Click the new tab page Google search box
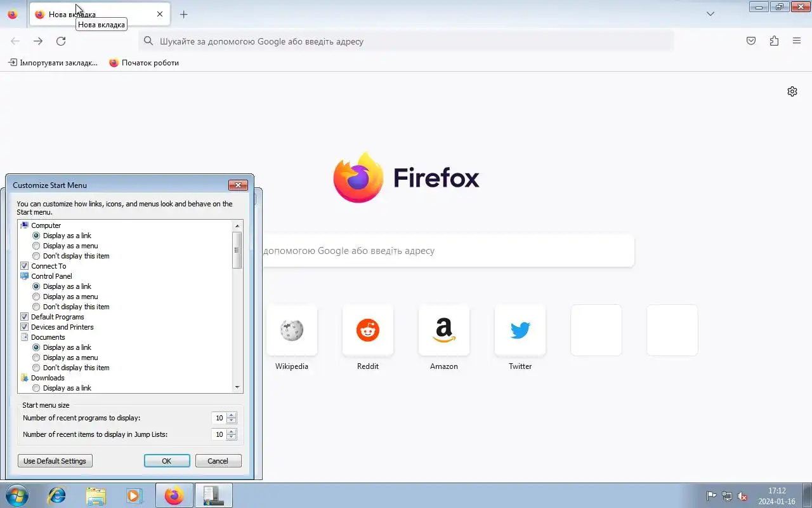This screenshot has width=812, height=508. [x=447, y=251]
